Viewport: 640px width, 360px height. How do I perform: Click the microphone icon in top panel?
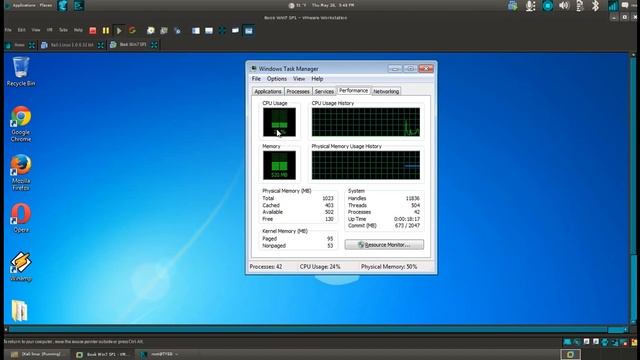point(530,6)
